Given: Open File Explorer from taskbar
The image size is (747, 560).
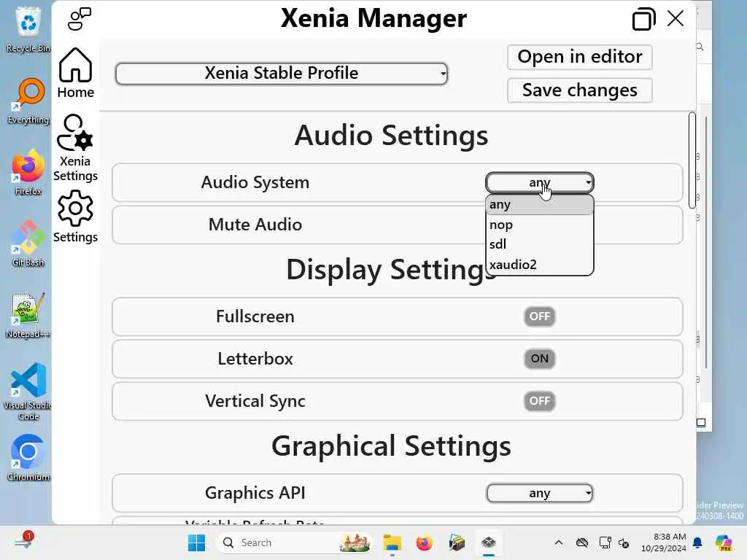Looking at the screenshot, I should tap(392, 542).
